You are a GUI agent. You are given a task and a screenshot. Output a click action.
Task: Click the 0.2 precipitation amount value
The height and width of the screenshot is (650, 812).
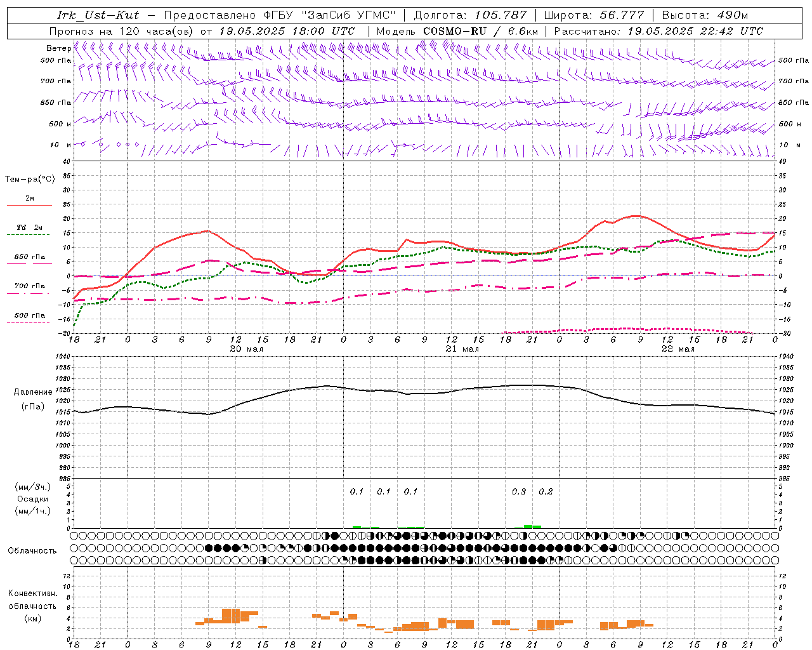[546, 491]
